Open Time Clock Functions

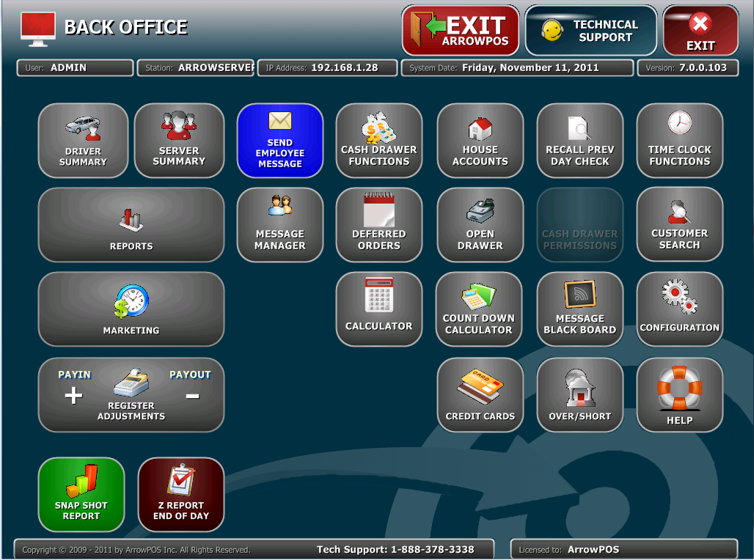tap(679, 140)
